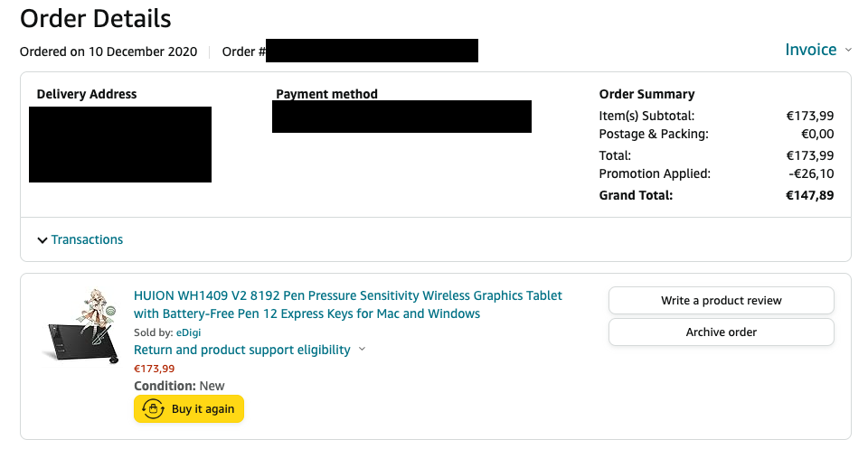Visit the eDigi seller page link

click(x=188, y=332)
